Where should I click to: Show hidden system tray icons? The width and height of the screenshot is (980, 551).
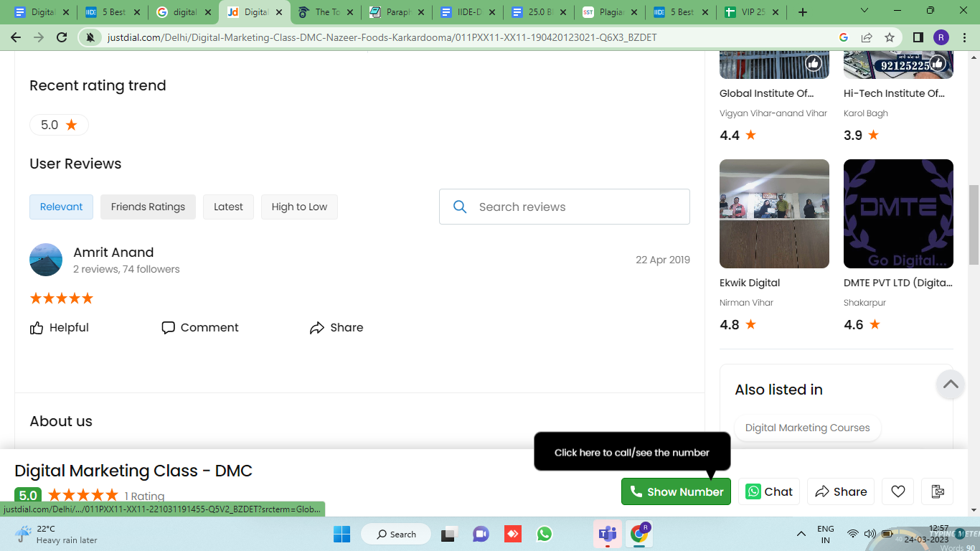tap(801, 534)
